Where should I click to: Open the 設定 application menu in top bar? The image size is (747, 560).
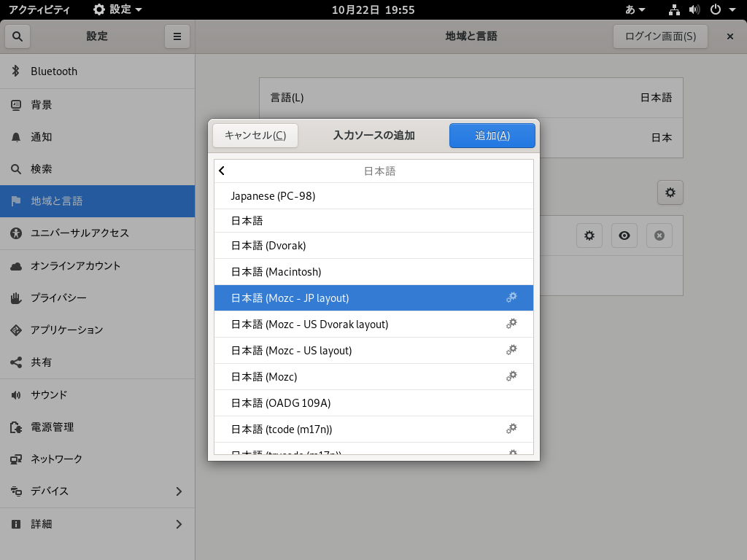pyautogui.click(x=117, y=9)
